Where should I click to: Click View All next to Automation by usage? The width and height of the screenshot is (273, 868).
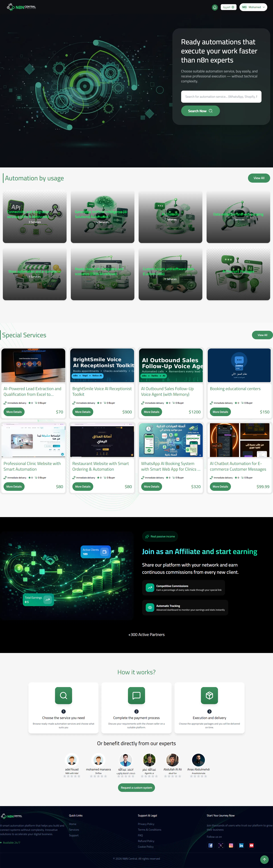coord(259,178)
